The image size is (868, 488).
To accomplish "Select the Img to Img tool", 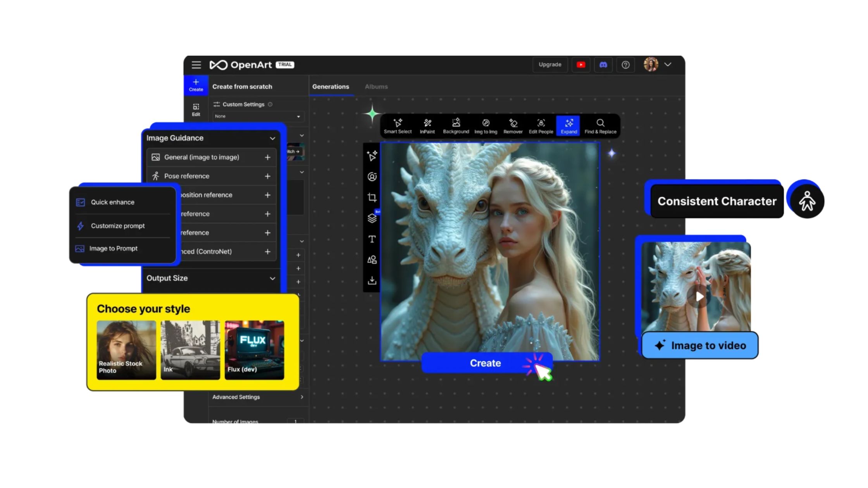I will (x=486, y=126).
